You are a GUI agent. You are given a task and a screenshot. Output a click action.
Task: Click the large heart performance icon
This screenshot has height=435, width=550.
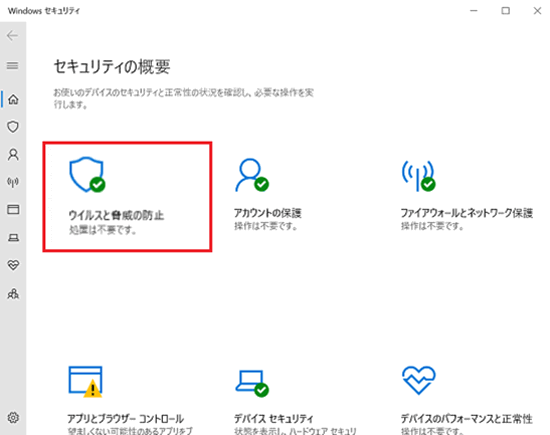tap(418, 380)
